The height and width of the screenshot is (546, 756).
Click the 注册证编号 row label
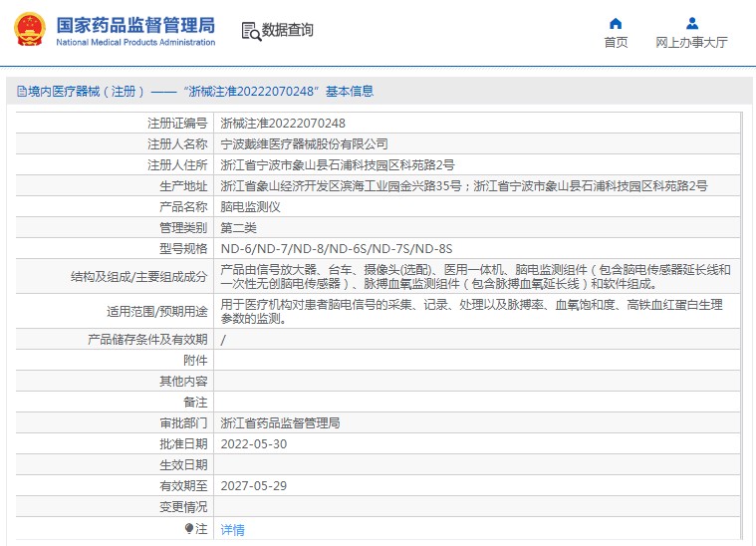tap(177, 123)
